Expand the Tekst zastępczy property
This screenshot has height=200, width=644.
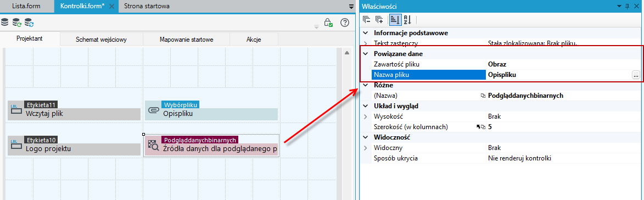[366, 43]
